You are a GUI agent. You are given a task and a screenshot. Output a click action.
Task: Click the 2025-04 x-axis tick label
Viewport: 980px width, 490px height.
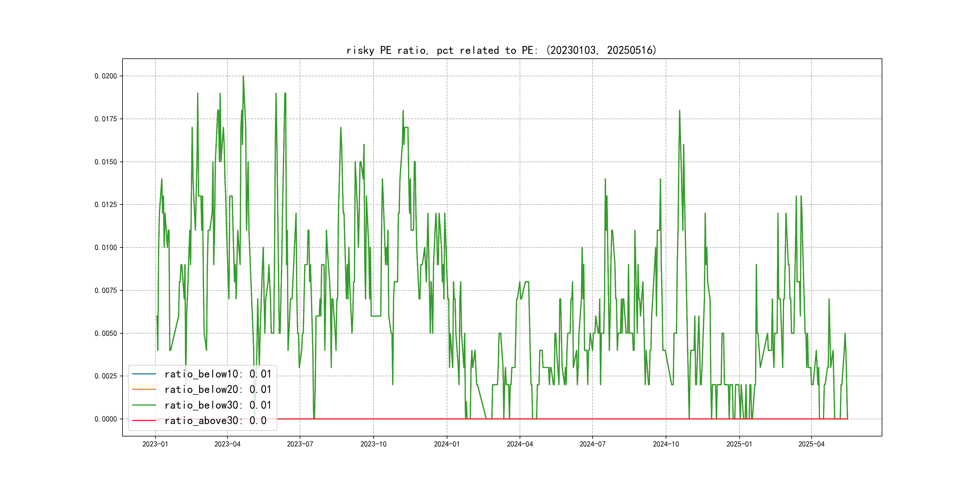coord(811,444)
